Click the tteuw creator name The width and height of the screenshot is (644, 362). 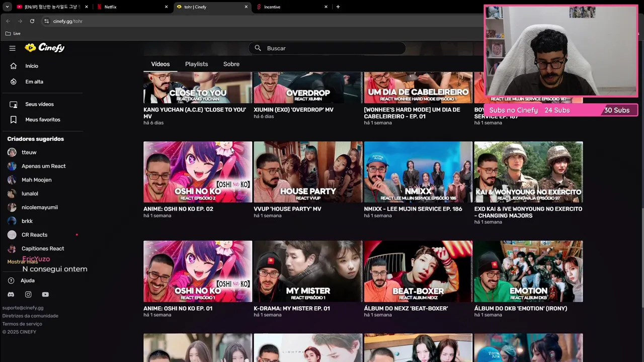click(29, 152)
